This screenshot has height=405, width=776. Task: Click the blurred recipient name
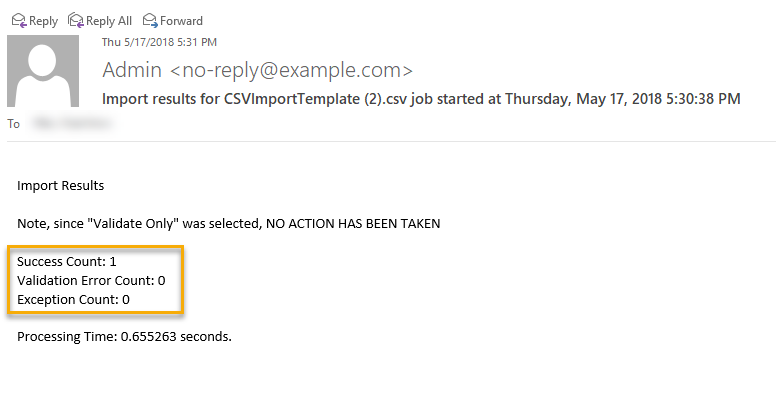coord(72,123)
